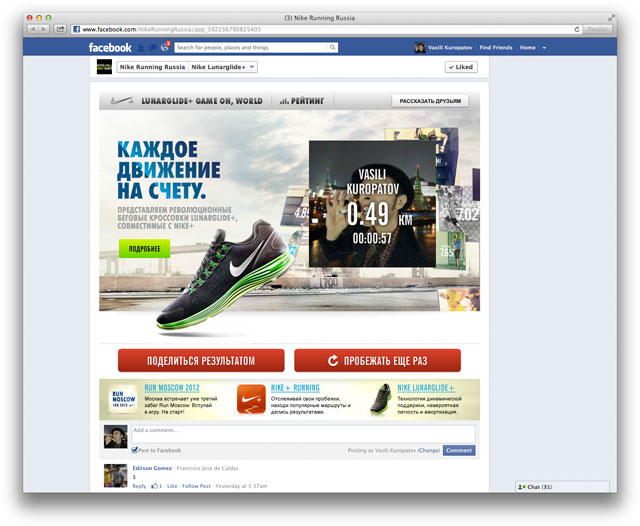Viewport: 640px width, 526px height.
Task: Open the Nike+ Running link
Action: [295, 388]
